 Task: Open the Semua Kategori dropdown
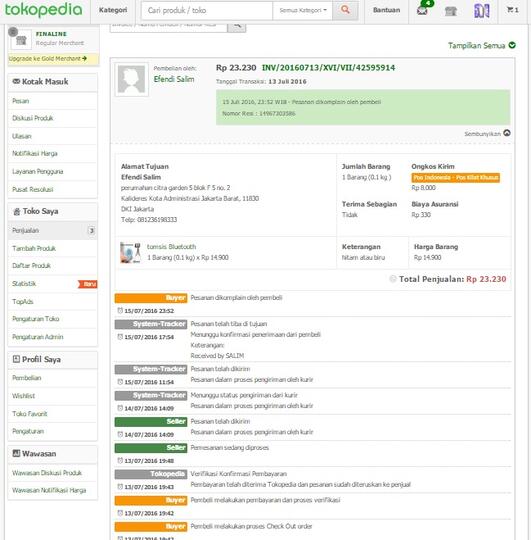(x=303, y=11)
